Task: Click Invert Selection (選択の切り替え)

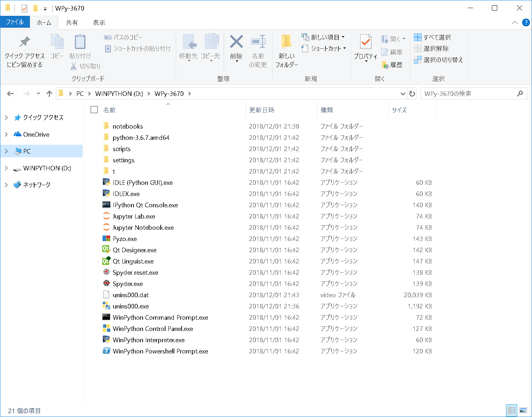Action: [x=439, y=60]
